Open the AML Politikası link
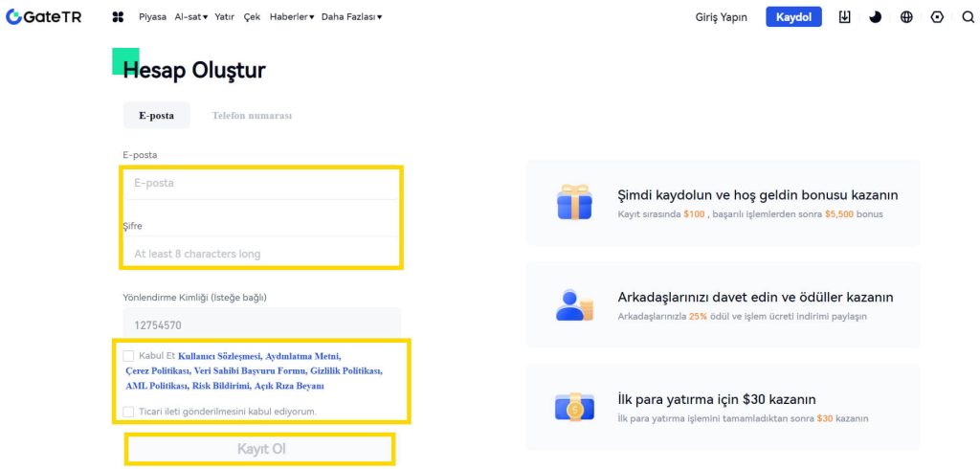 coord(157,387)
